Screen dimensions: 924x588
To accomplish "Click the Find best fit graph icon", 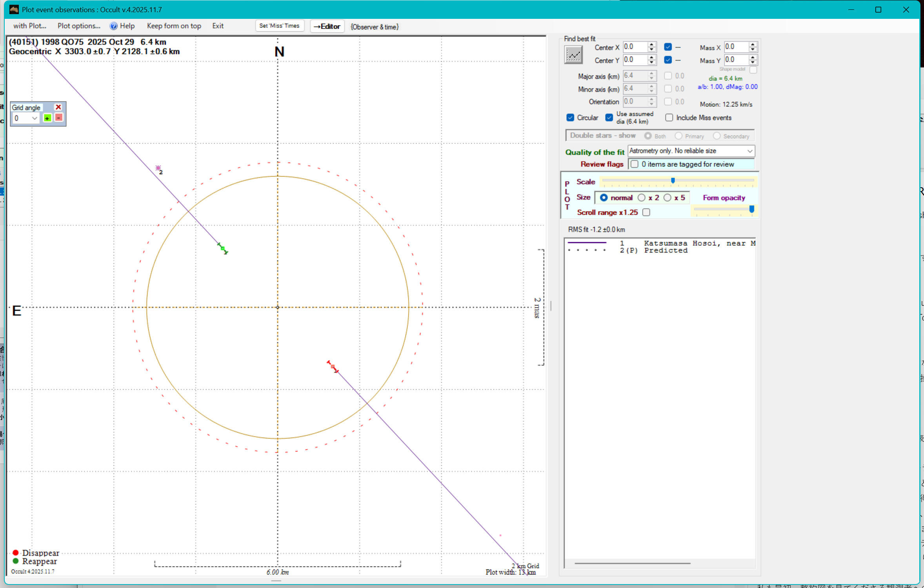I will pyautogui.click(x=573, y=55).
